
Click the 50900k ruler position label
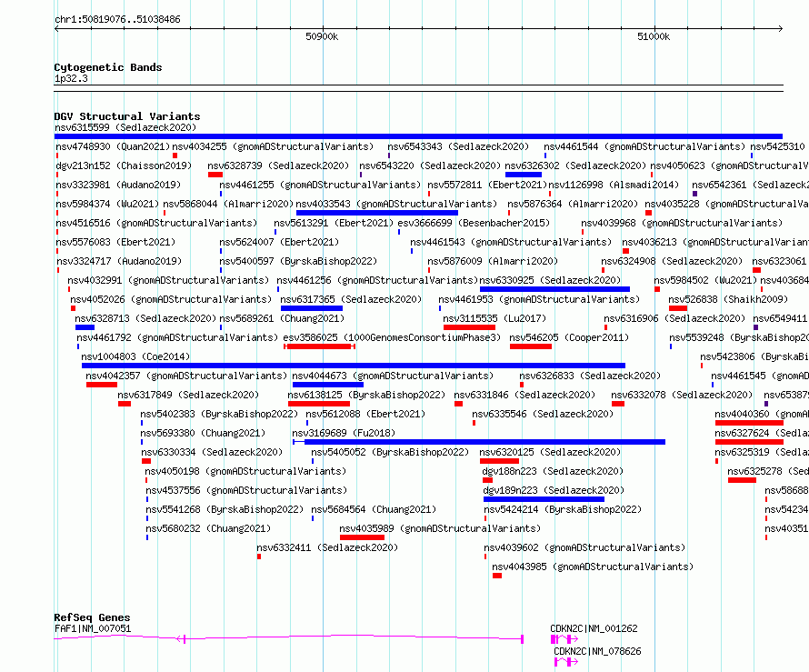pyautogui.click(x=322, y=36)
